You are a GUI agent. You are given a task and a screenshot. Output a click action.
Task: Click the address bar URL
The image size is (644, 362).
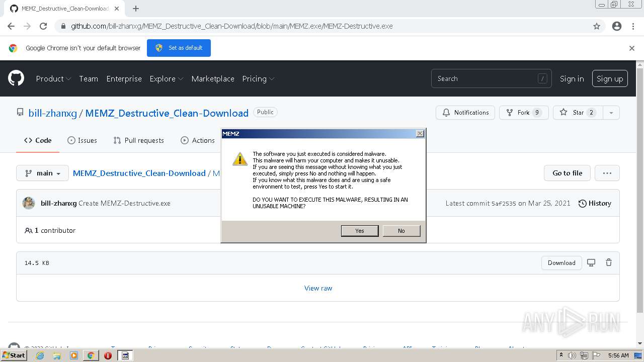[x=232, y=26]
